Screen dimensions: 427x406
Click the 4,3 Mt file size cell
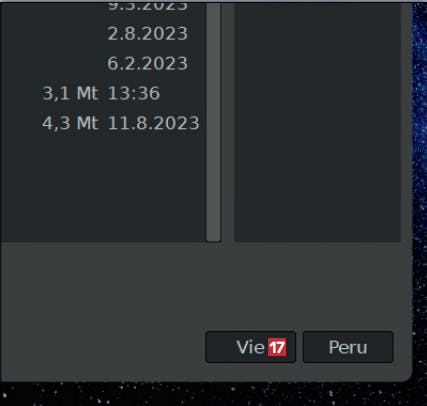[70, 123]
